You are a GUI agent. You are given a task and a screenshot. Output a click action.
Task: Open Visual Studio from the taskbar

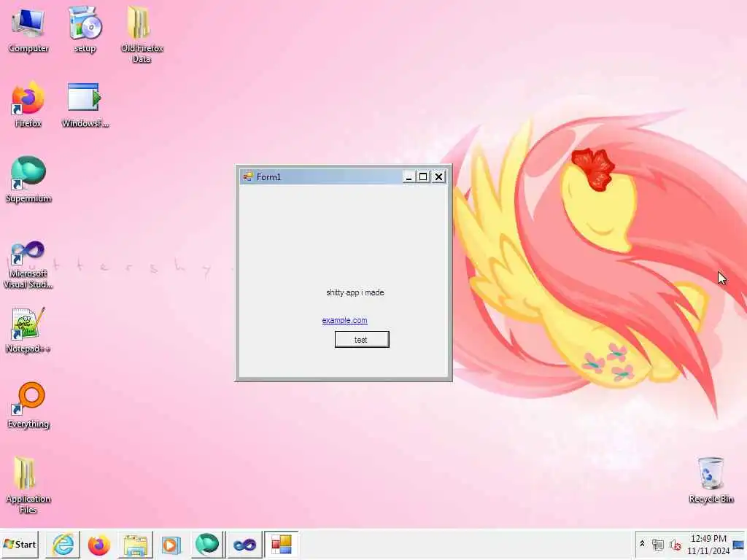(244, 544)
